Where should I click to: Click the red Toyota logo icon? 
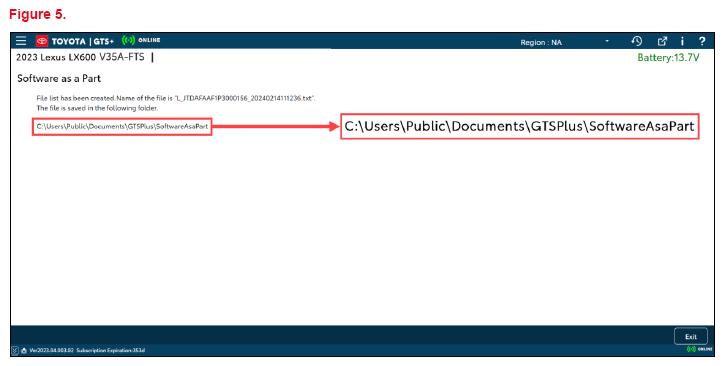(42, 41)
